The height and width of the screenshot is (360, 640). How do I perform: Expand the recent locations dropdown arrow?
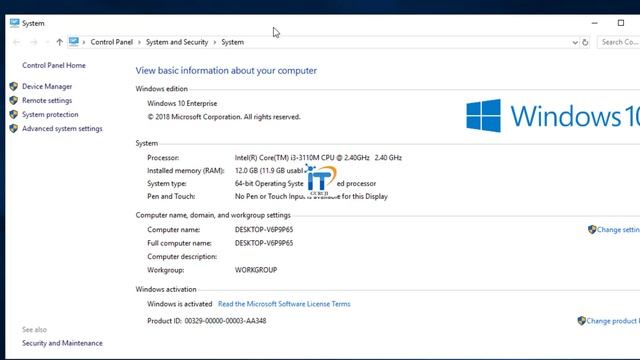[47, 42]
